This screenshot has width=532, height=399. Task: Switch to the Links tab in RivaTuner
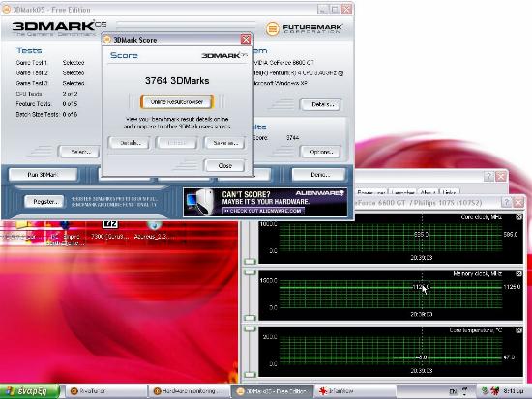[449, 192]
